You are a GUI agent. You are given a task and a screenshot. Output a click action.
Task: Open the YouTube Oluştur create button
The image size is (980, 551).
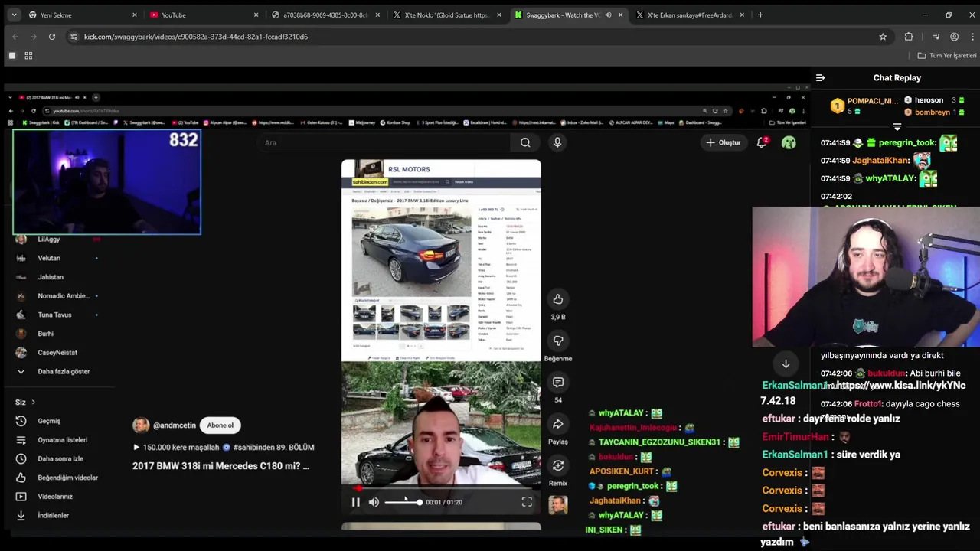point(724,142)
